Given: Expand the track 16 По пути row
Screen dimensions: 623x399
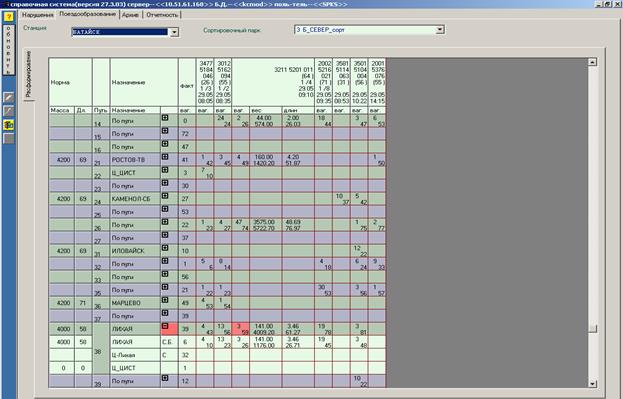Looking at the screenshot, I should pyautogui.click(x=165, y=144).
